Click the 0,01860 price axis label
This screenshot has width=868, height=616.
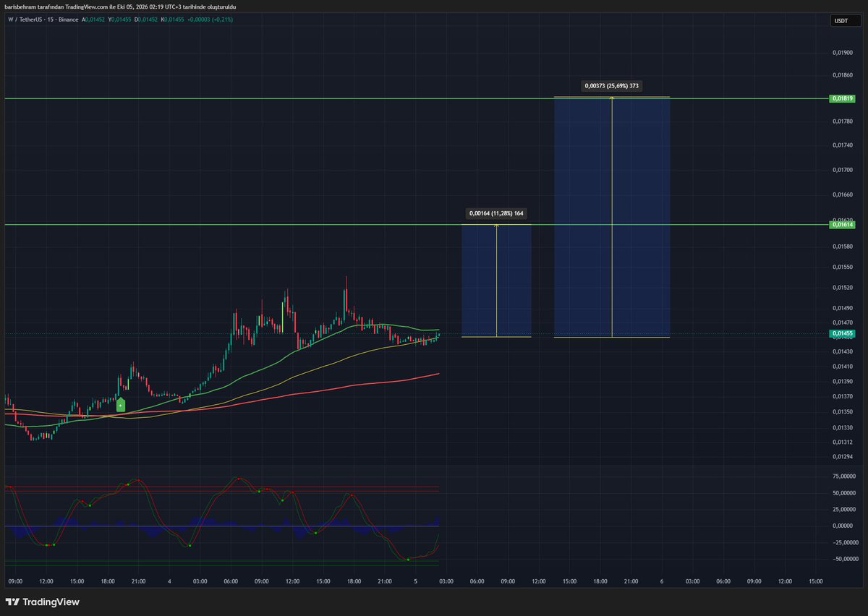[x=842, y=74]
